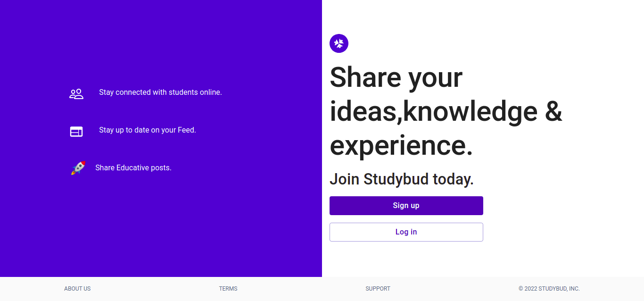Click the rocket emoji icon
Screen dimensions: 644x301
78,168
